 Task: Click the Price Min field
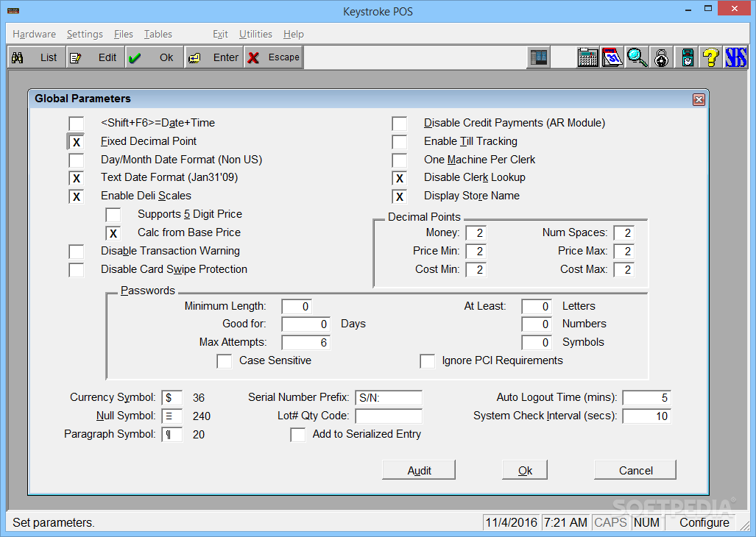[x=476, y=252]
